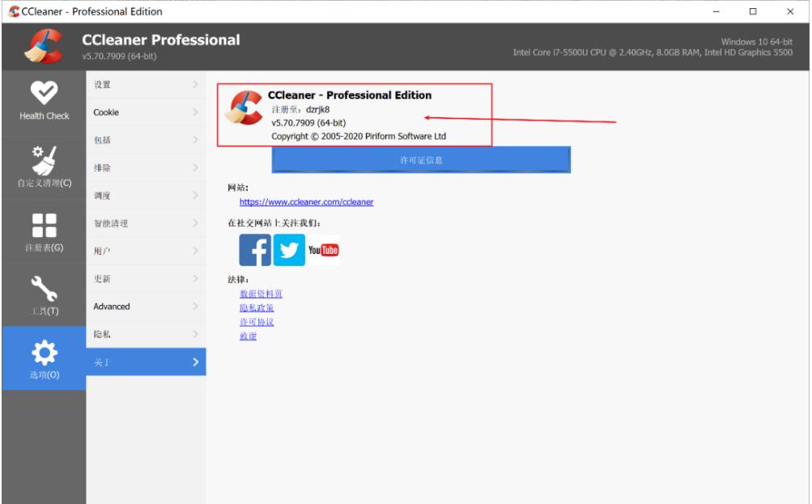The image size is (812, 504).
Task: Open the 工具(T) tools wrench section
Action: tap(44, 295)
